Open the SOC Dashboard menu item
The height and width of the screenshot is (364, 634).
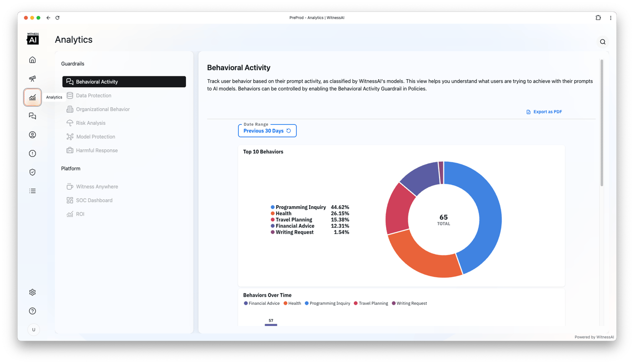(124, 200)
